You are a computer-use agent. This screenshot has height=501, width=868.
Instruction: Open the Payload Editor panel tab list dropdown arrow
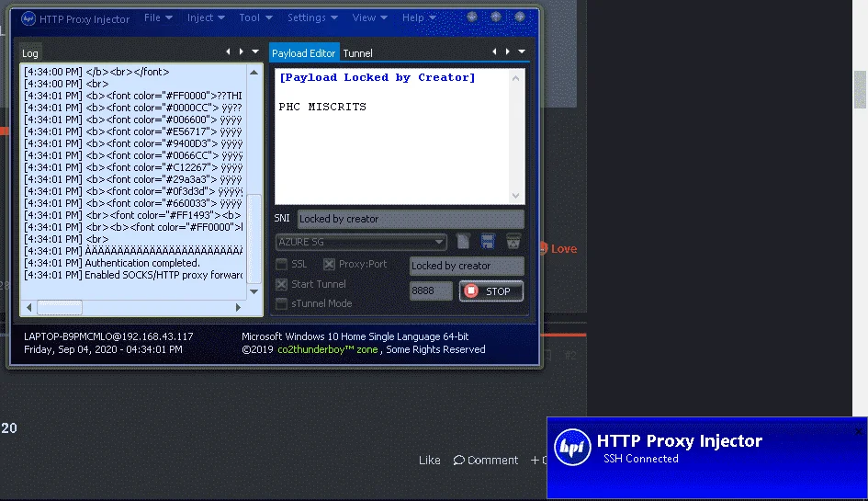(x=522, y=51)
